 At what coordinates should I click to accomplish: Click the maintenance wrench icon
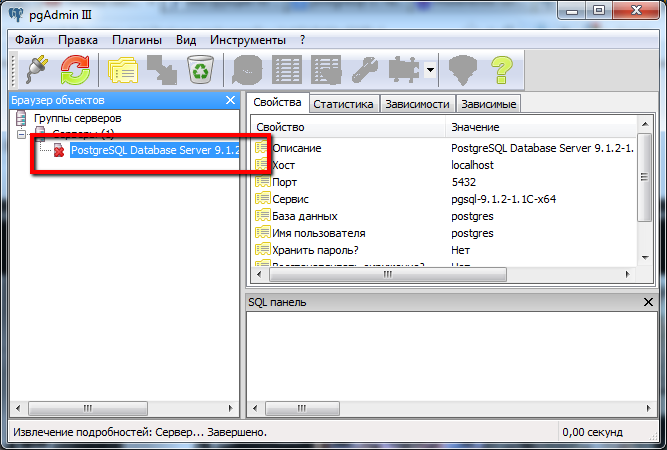point(365,70)
